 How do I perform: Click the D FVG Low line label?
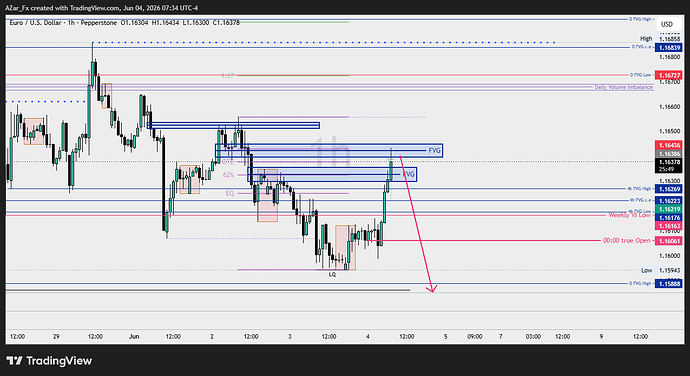[x=642, y=75]
